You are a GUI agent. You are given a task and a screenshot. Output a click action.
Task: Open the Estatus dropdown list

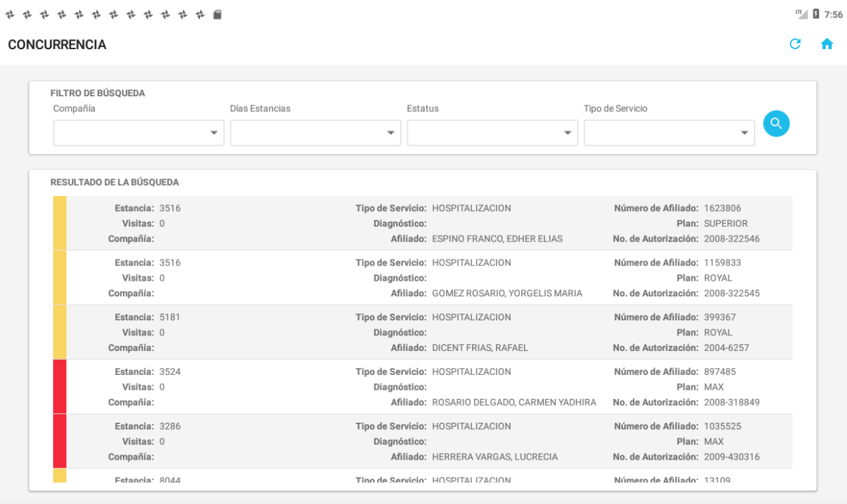492,133
